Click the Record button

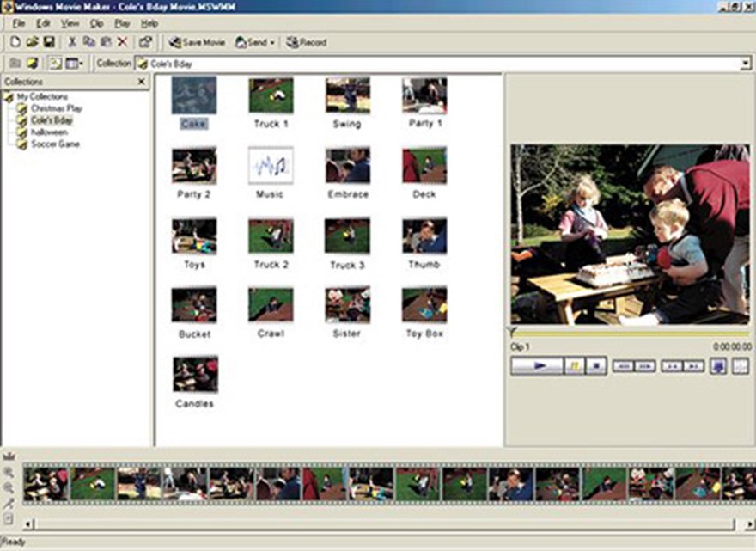306,42
